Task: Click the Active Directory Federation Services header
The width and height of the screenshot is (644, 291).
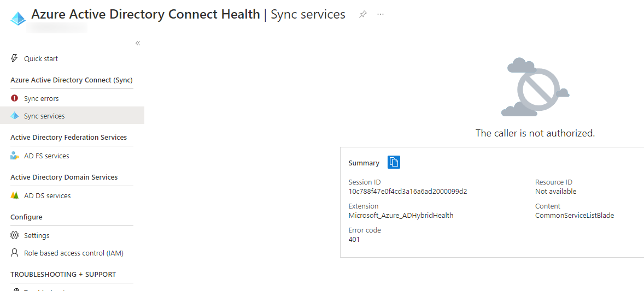Action: pos(68,137)
